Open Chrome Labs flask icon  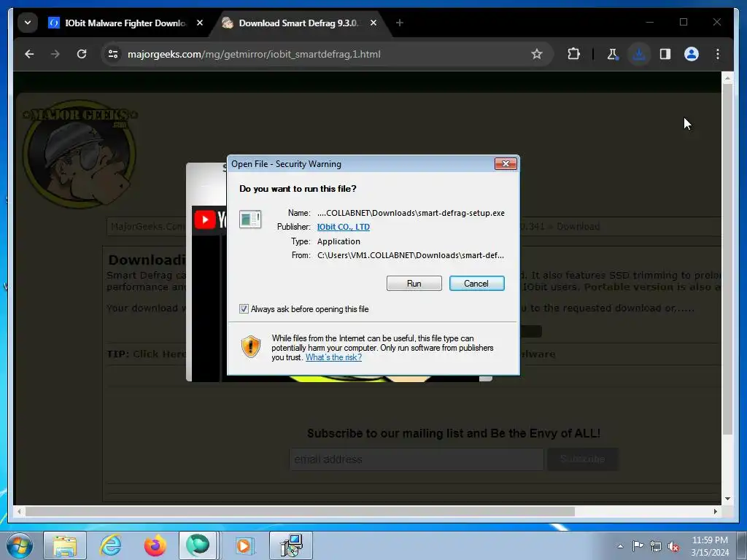click(x=613, y=54)
